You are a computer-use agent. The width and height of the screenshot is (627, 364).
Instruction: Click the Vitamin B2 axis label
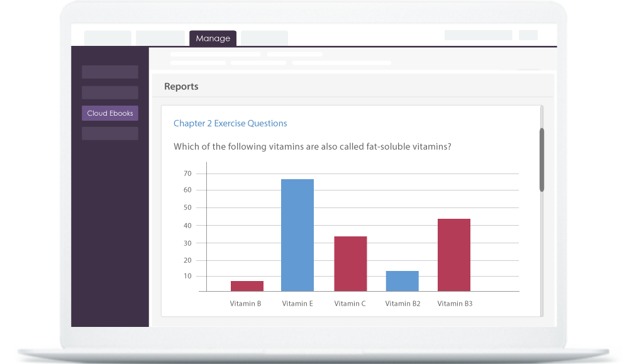402,303
